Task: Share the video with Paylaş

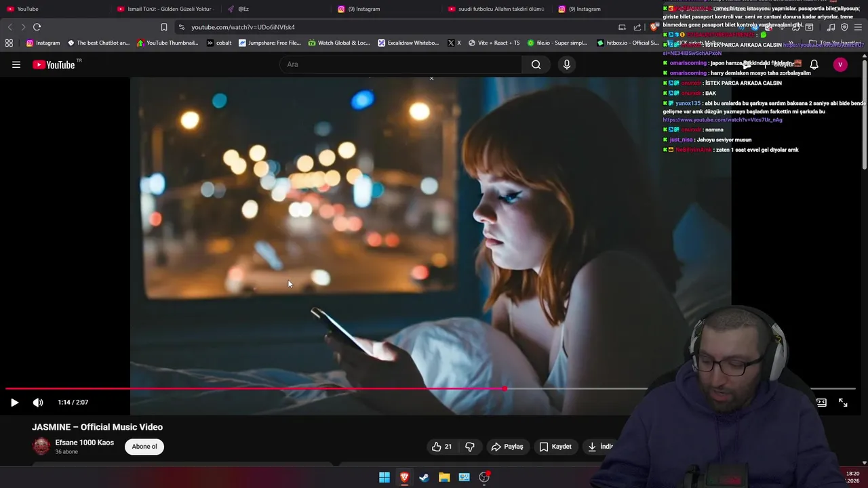Action: 507,447
